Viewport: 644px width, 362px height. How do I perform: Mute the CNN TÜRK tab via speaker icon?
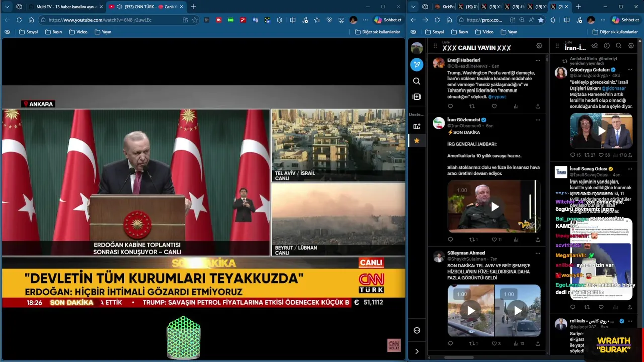pyautogui.click(x=119, y=7)
